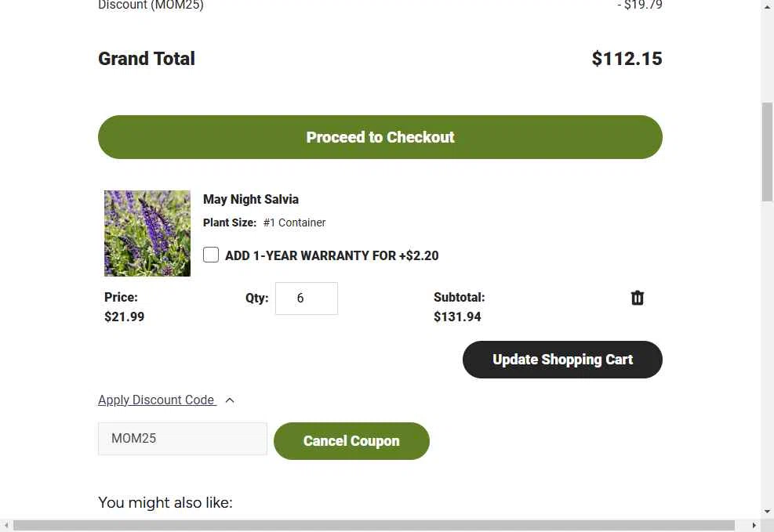Select the Subtotal $131.94 value
Screen dimensions: 774x532
click(457, 317)
